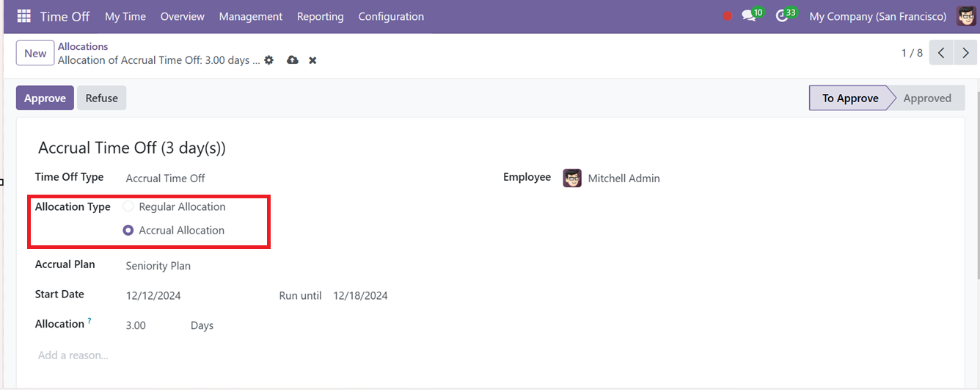Screen dimensions: 980x390
Task: Open the Management menu
Action: (x=251, y=16)
